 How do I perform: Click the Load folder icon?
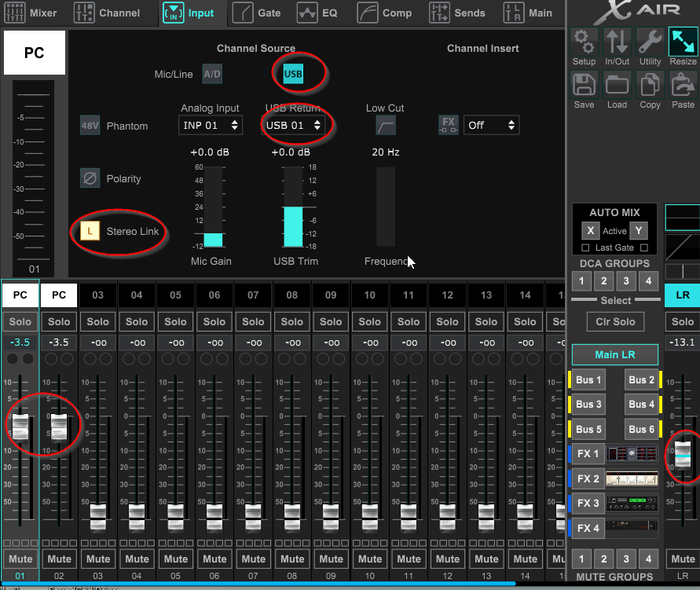[x=617, y=85]
